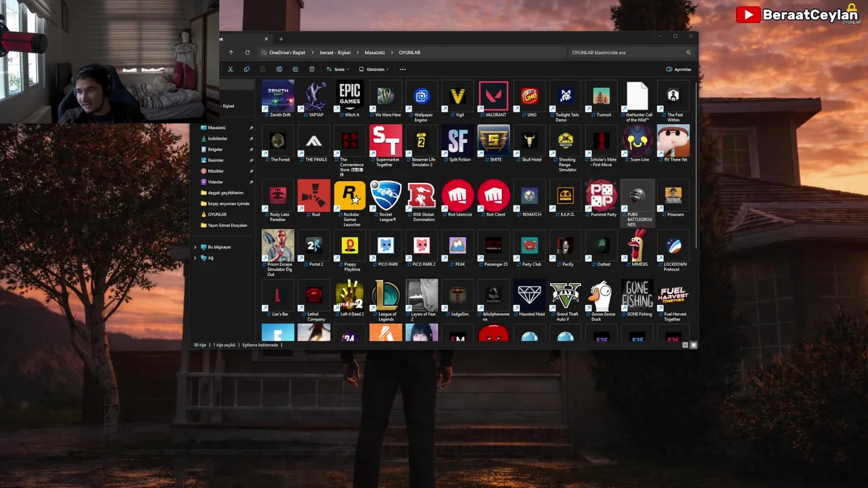The image size is (868, 488).
Task: Select the R.E.P.O. game icon
Action: [566, 196]
